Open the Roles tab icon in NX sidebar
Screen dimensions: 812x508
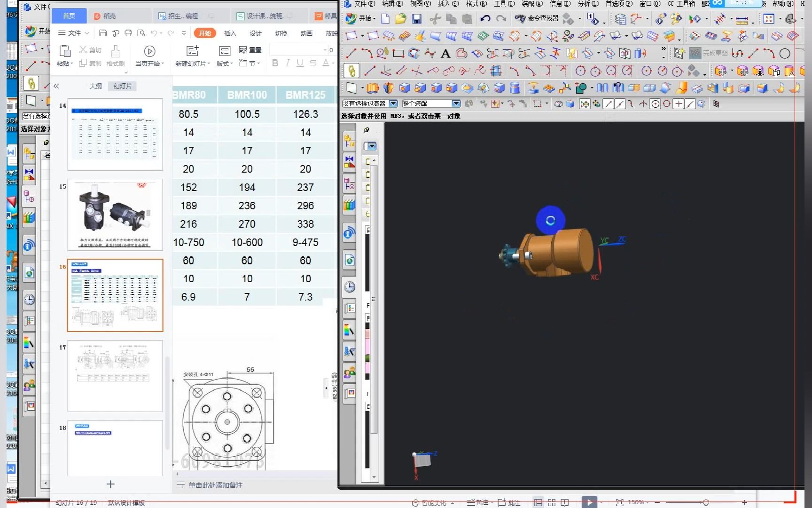(x=349, y=373)
